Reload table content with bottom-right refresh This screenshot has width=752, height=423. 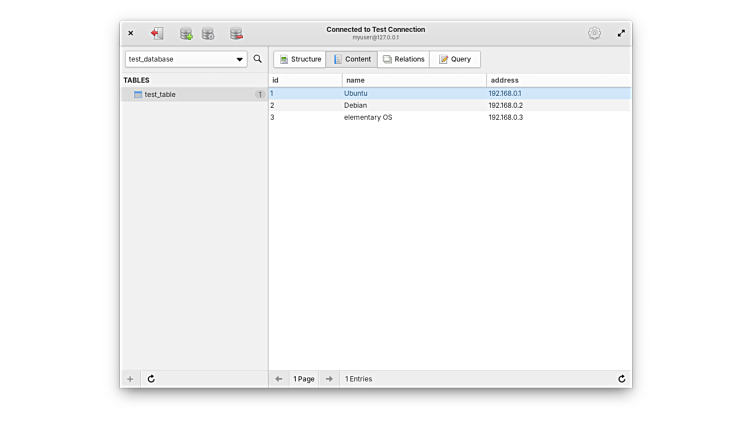coord(621,379)
